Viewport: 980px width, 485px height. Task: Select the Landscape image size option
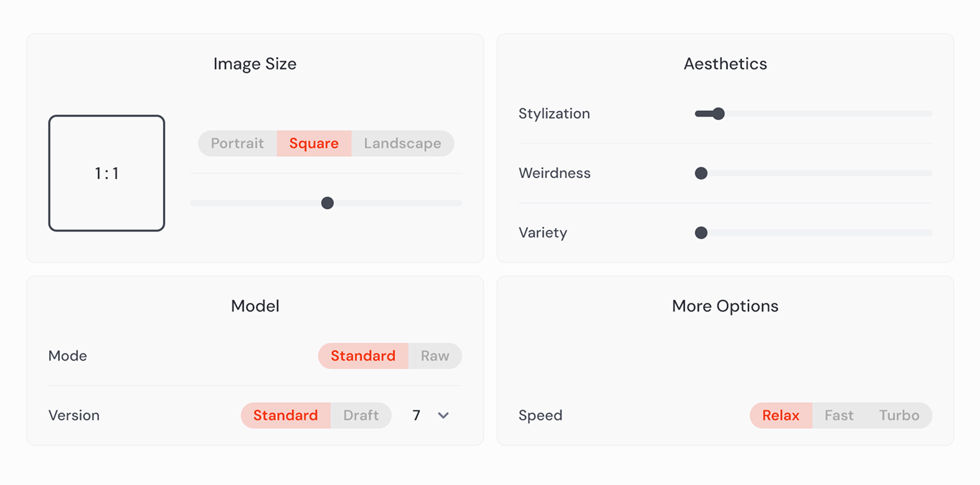[402, 143]
